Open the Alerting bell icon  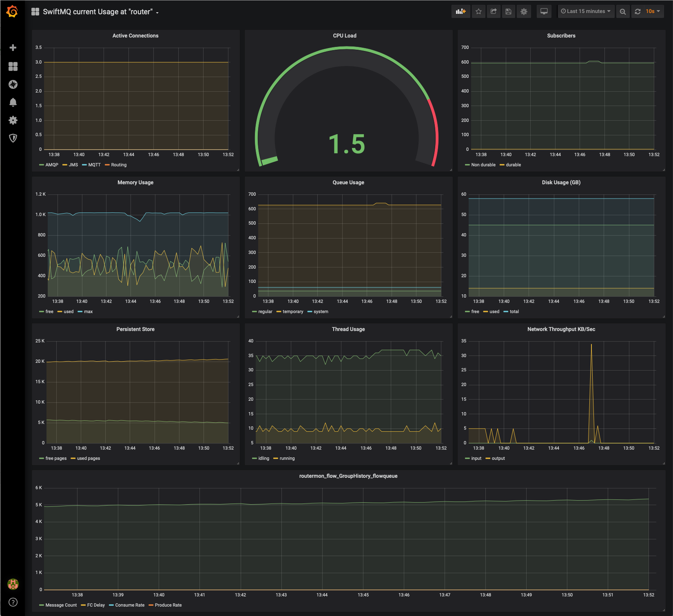(13, 102)
